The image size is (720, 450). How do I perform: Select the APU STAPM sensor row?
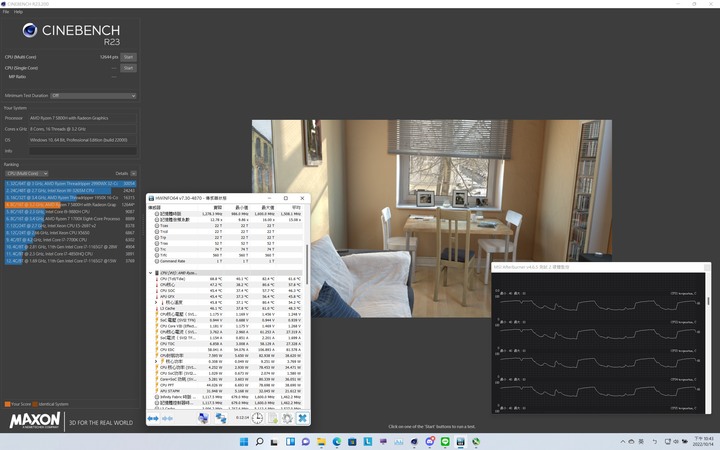point(228,391)
